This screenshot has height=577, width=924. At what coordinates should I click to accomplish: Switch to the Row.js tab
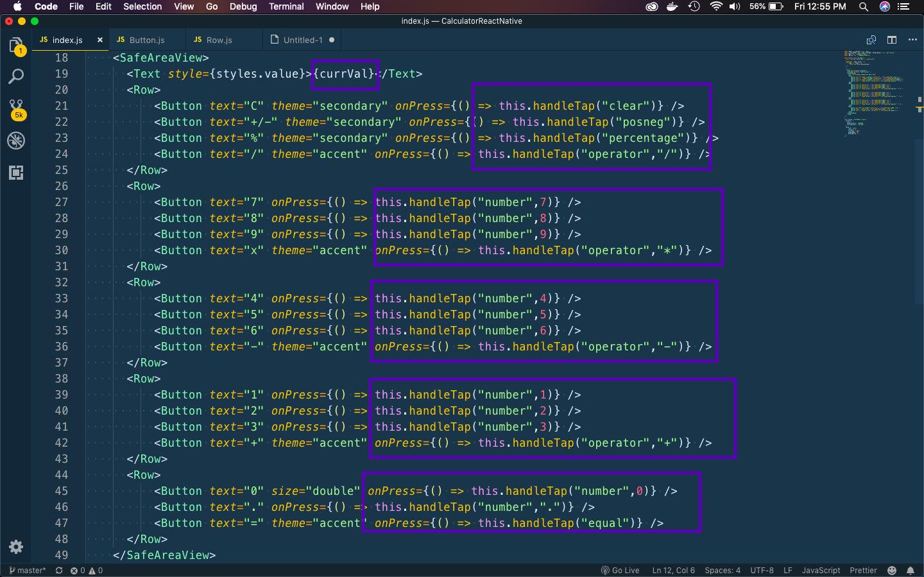[219, 40]
